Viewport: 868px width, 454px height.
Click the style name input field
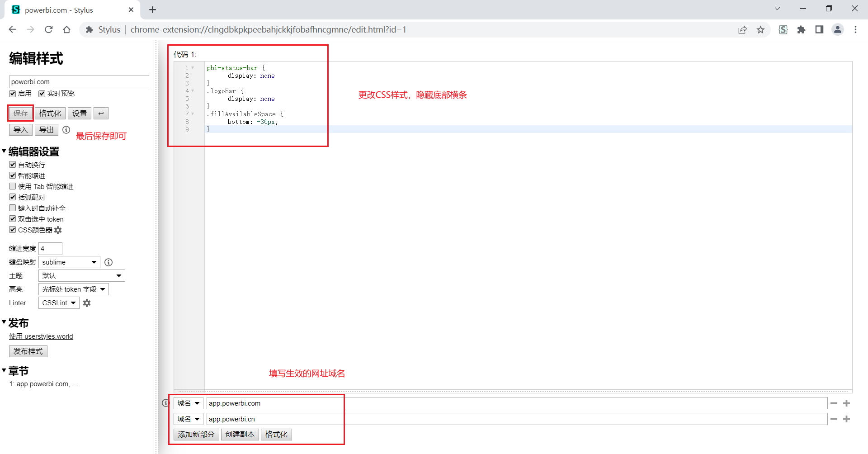click(79, 82)
